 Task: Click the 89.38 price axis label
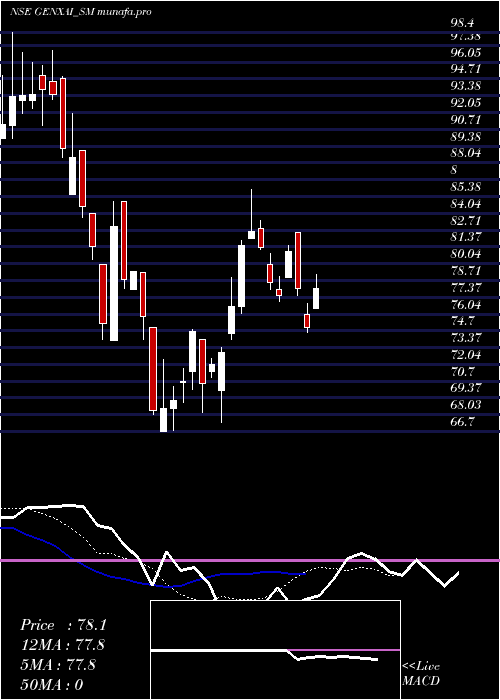pyautogui.click(x=466, y=137)
